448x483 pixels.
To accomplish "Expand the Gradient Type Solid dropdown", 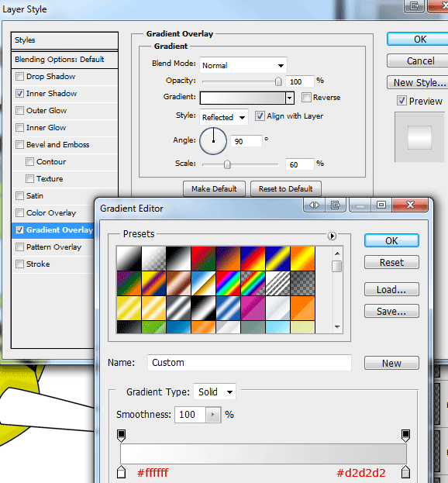I will point(214,392).
